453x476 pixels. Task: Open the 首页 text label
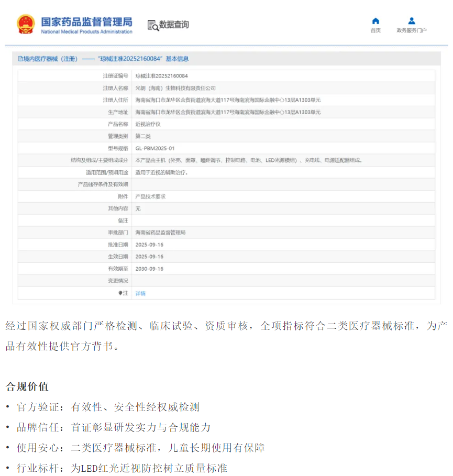coord(375,30)
